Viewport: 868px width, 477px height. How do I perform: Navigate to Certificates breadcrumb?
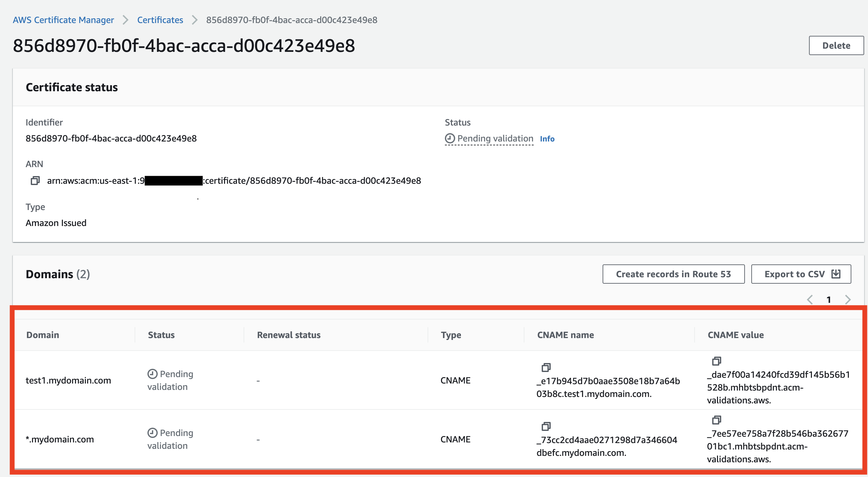[x=160, y=20]
